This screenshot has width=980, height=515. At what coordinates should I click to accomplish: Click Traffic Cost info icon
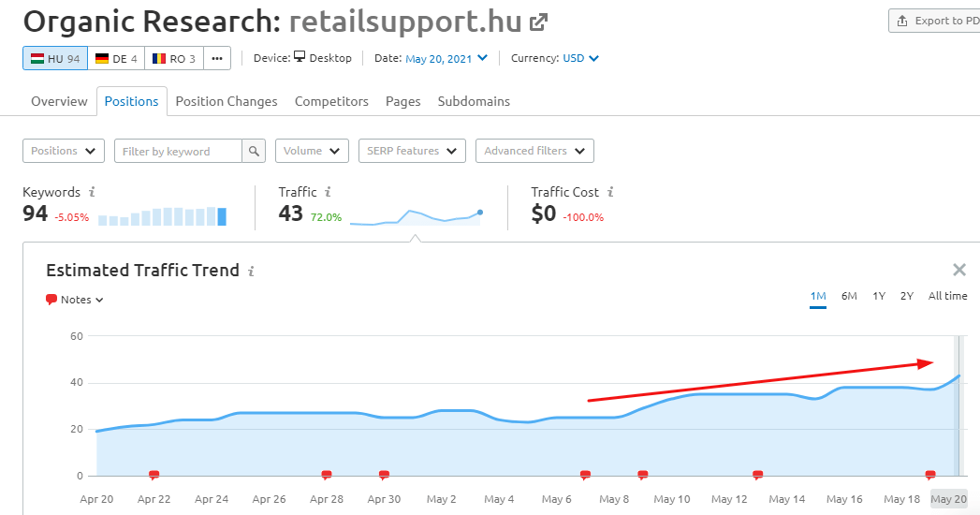coord(610,192)
